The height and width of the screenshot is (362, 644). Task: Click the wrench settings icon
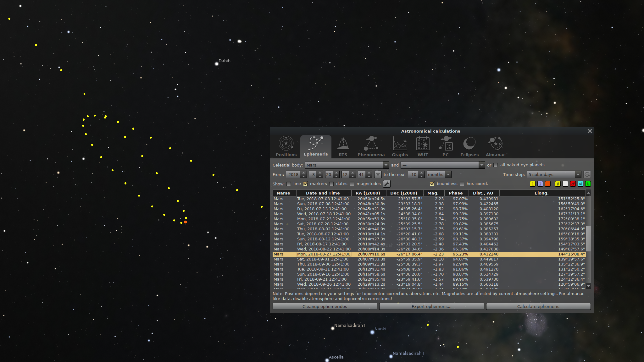tap(387, 184)
